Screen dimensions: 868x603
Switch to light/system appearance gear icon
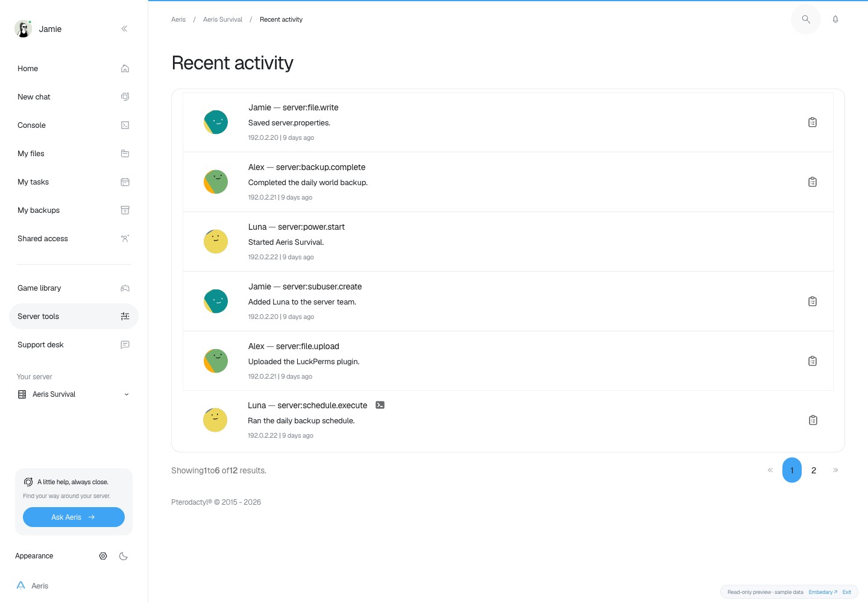coord(103,556)
